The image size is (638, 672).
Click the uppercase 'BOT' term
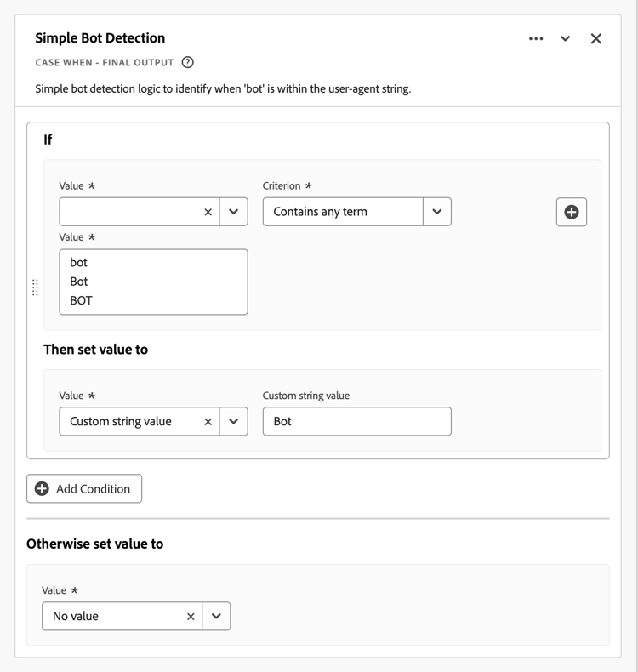(81, 300)
